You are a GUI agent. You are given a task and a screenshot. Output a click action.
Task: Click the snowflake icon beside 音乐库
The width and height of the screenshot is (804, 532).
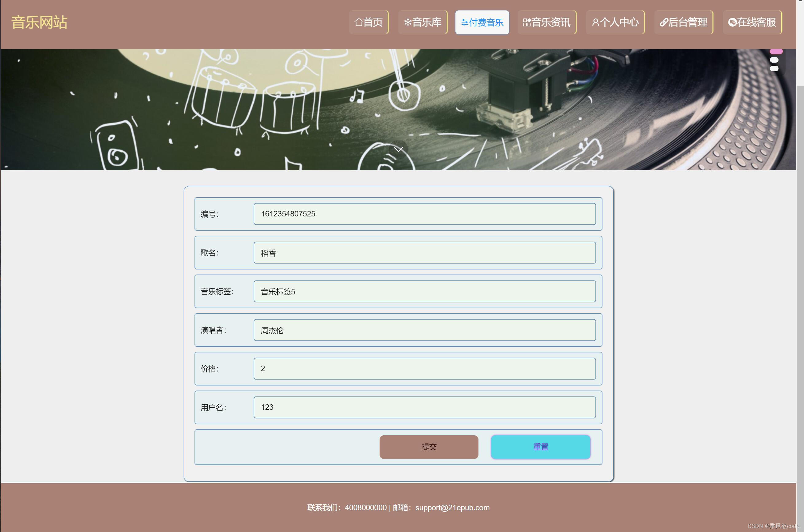coord(408,22)
